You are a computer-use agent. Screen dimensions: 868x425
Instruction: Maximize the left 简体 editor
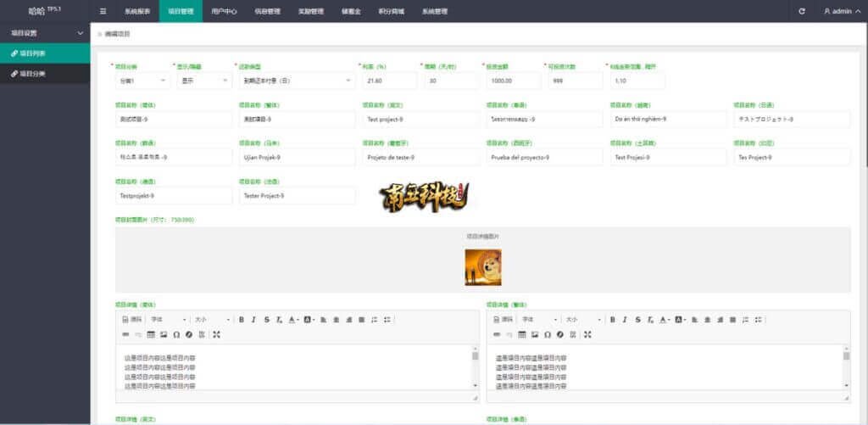pos(217,335)
